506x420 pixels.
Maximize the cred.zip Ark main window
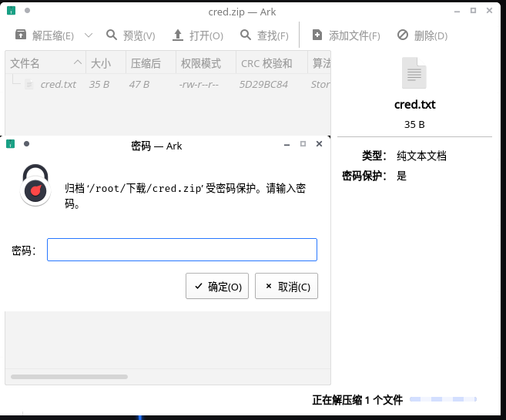473,11
